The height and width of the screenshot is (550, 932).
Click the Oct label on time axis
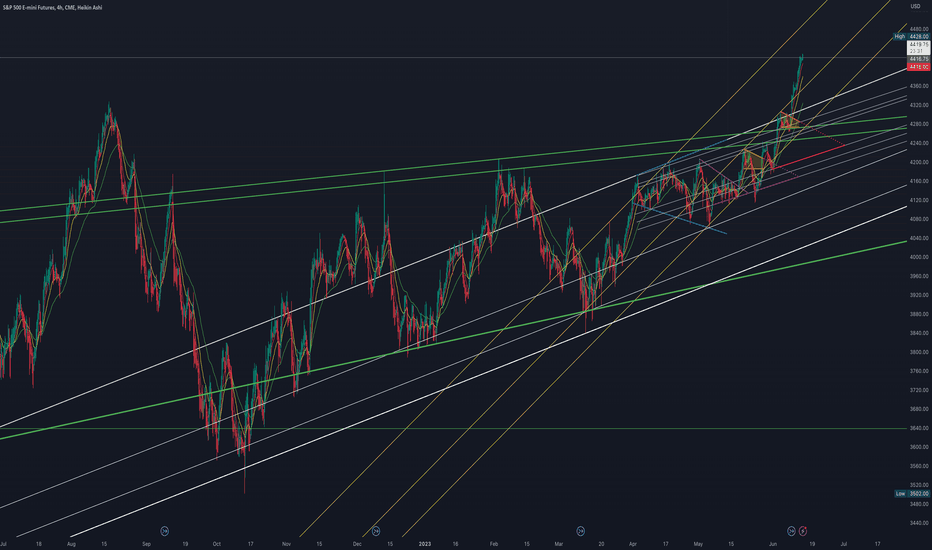pos(216,544)
